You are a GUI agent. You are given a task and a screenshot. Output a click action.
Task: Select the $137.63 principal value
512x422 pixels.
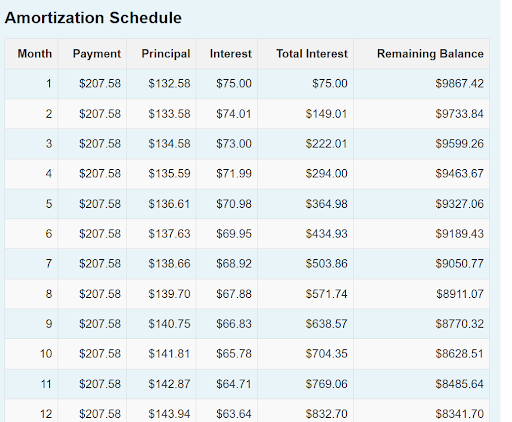(x=169, y=234)
